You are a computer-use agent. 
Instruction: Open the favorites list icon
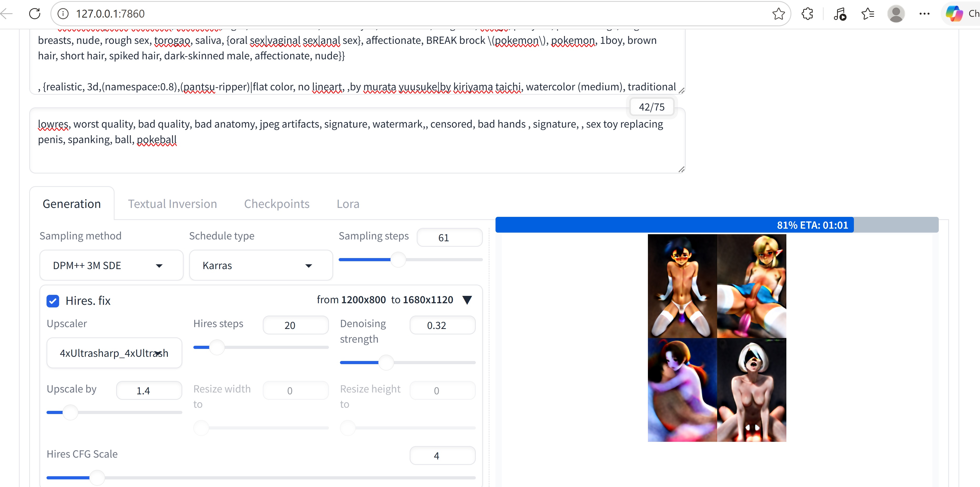click(868, 14)
